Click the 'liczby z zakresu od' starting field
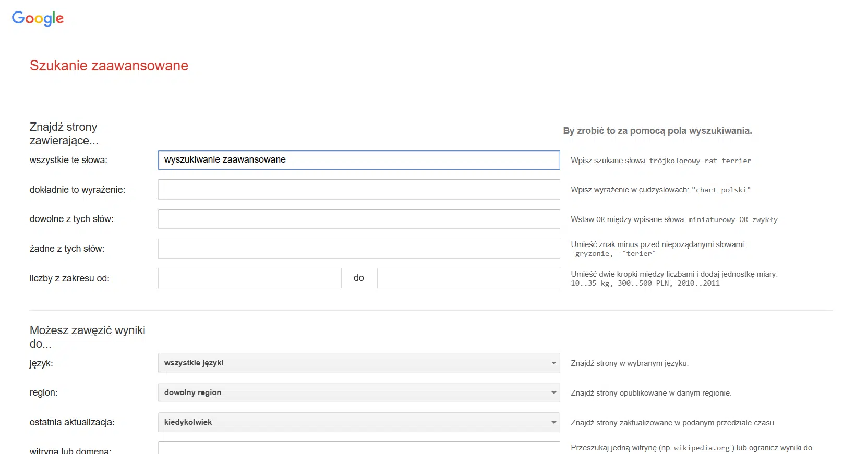Viewport: 868px width, 454px height. [250, 278]
